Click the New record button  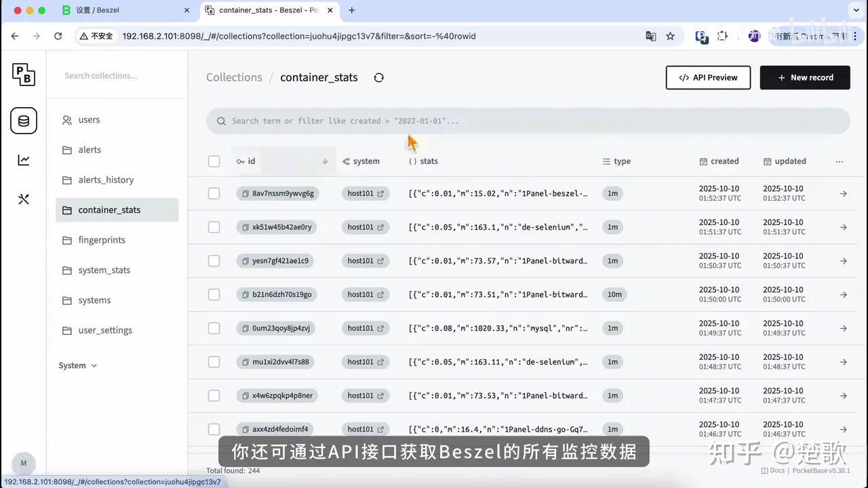pos(805,77)
